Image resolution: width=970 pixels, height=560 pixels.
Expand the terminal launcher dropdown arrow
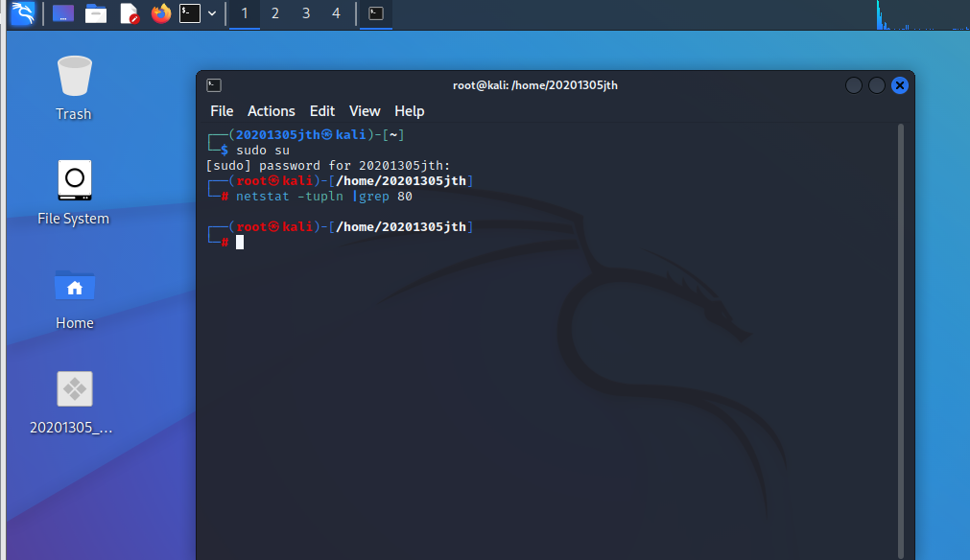tap(212, 13)
